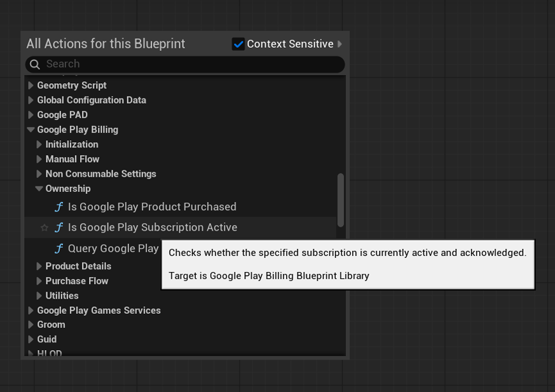Expand the Geometry Script category
Viewport: 555px width, 392px height.
31,85
